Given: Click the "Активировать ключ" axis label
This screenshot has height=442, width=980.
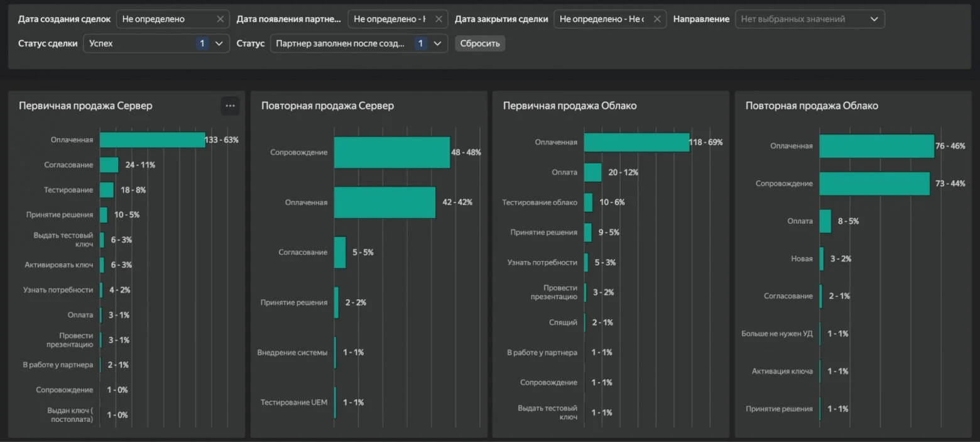Looking at the screenshot, I should pyautogui.click(x=59, y=265).
